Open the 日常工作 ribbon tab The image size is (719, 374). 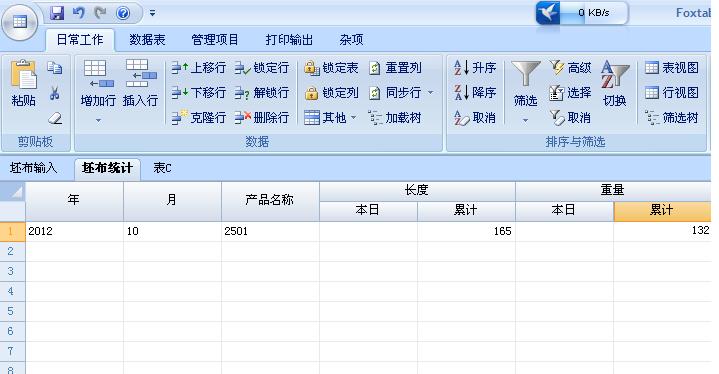coord(80,40)
